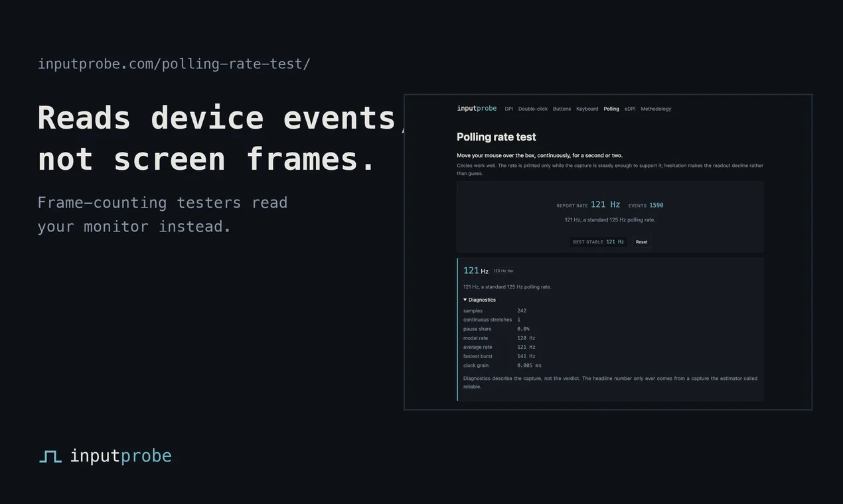This screenshot has height=504, width=843.
Task: Click the embedded polling test screenshot thumbnail
Action: 608,252
